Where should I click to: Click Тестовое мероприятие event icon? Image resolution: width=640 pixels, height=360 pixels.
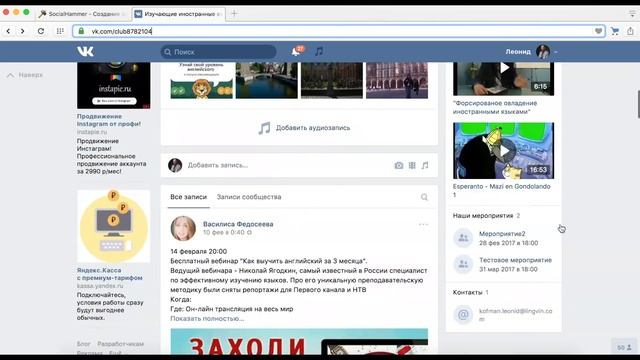[463, 264]
